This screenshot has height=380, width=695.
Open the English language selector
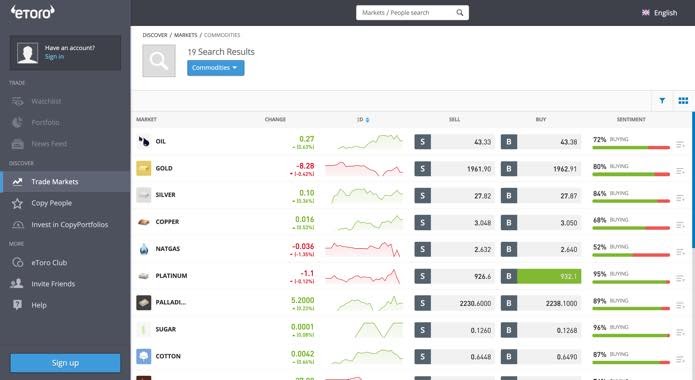coord(660,13)
